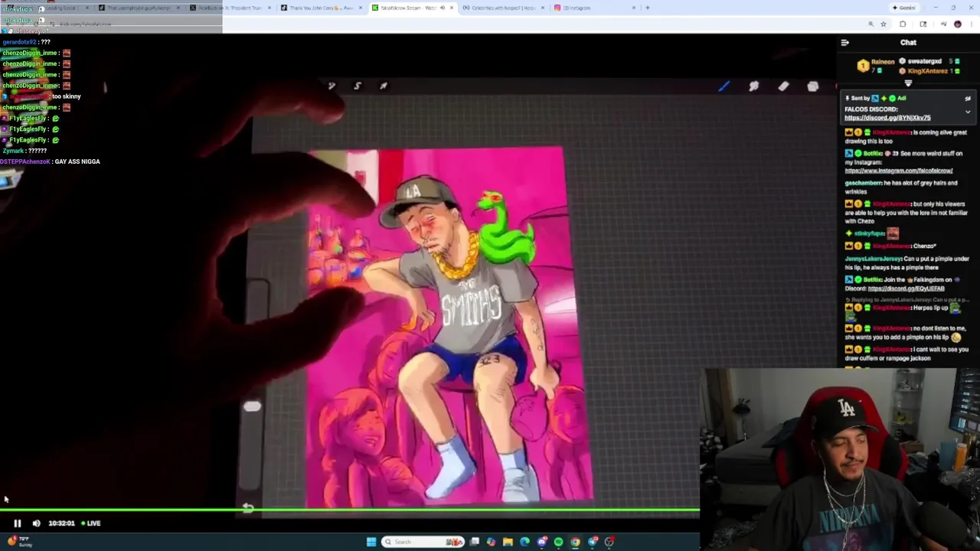Click the selection S tool in drawing app

(x=357, y=86)
